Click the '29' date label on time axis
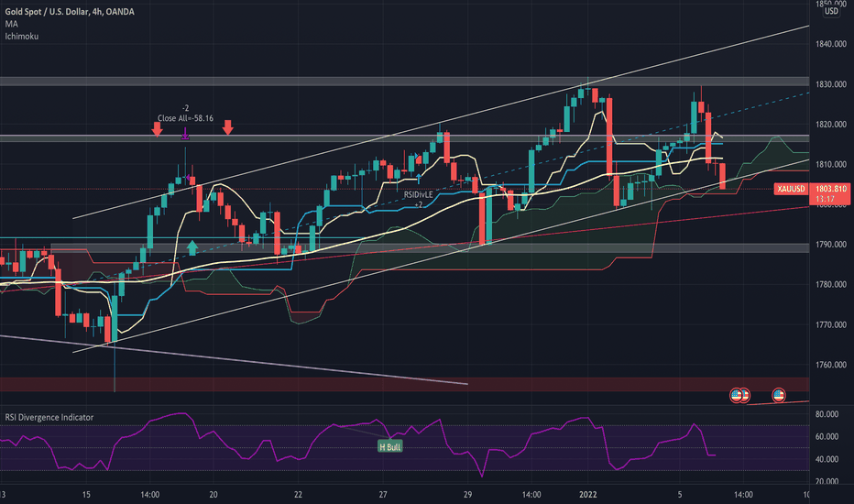Screen dimensions: 854x504 tap(468, 495)
